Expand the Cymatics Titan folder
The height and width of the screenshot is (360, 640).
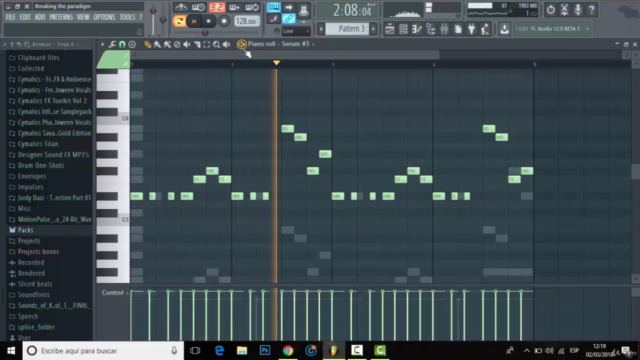[x=38, y=144]
